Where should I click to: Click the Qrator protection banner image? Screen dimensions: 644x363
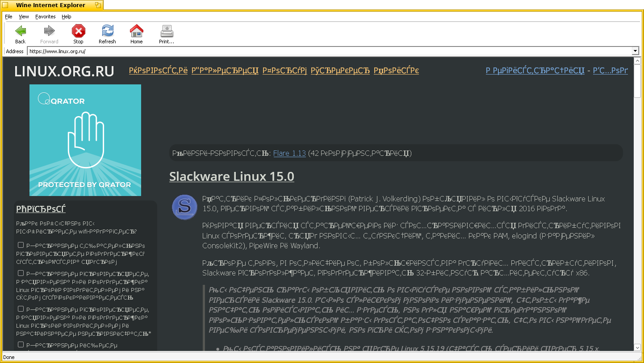pyautogui.click(x=85, y=140)
